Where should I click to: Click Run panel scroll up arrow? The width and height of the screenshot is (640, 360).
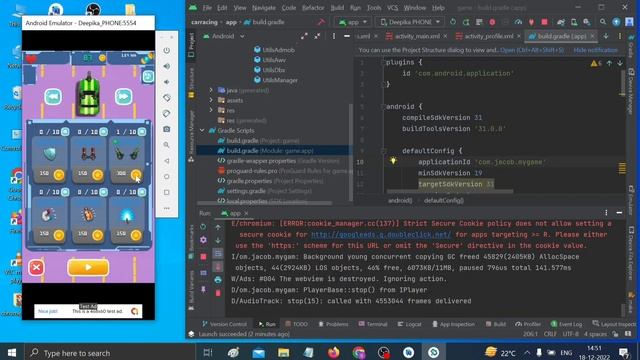point(218,227)
